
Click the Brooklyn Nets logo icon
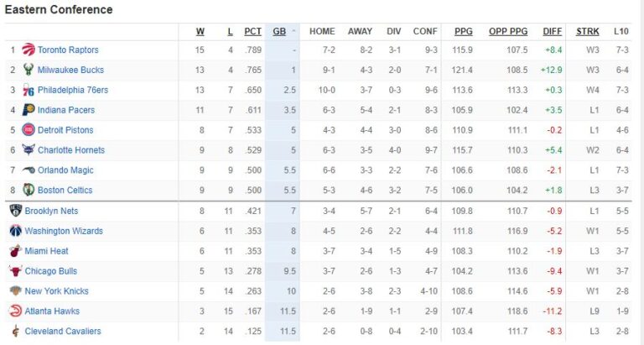click(15, 211)
